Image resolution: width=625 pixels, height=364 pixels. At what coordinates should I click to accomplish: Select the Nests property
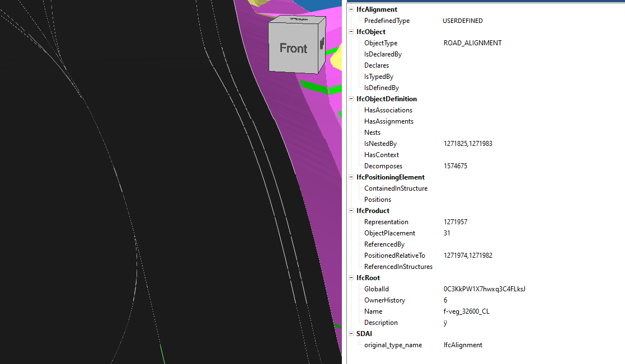point(372,132)
